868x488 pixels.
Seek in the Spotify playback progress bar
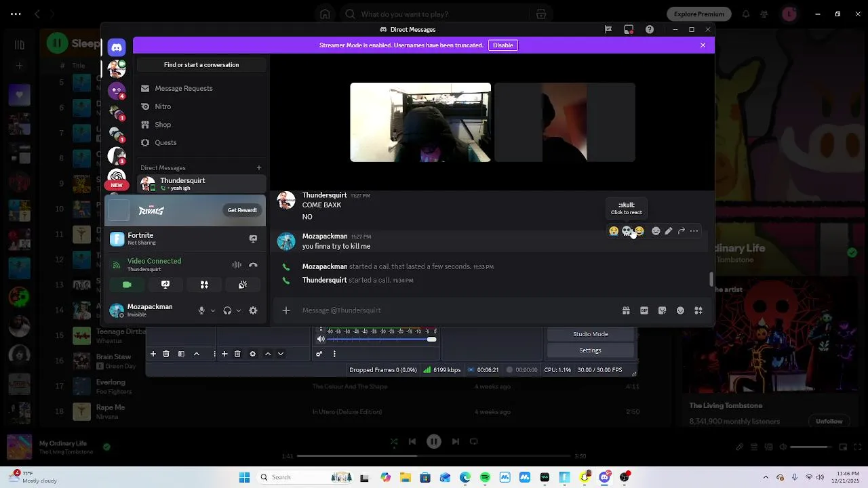[x=434, y=456]
